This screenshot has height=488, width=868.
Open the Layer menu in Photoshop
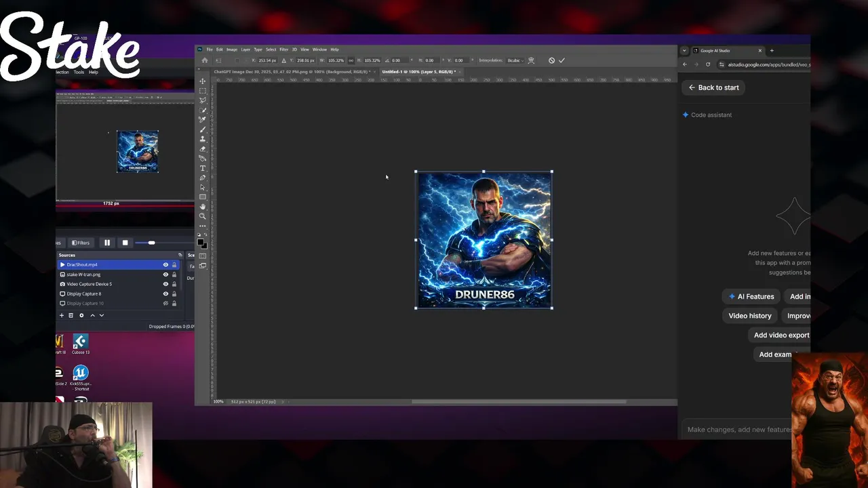pyautogui.click(x=245, y=49)
